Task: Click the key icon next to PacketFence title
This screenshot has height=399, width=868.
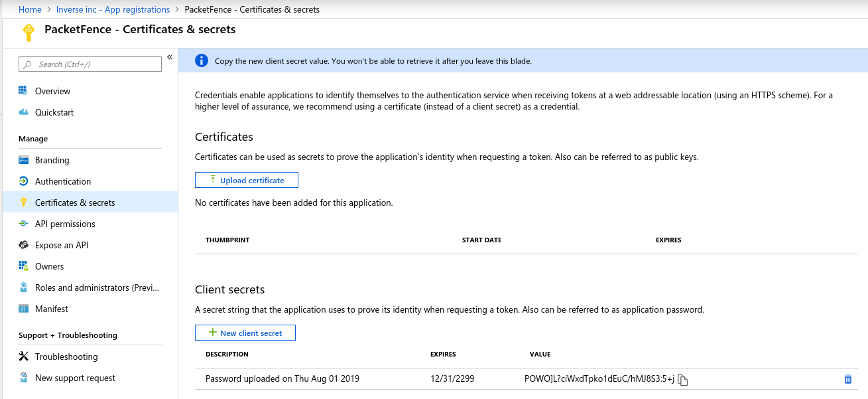Action: click(x=28, y=30)
